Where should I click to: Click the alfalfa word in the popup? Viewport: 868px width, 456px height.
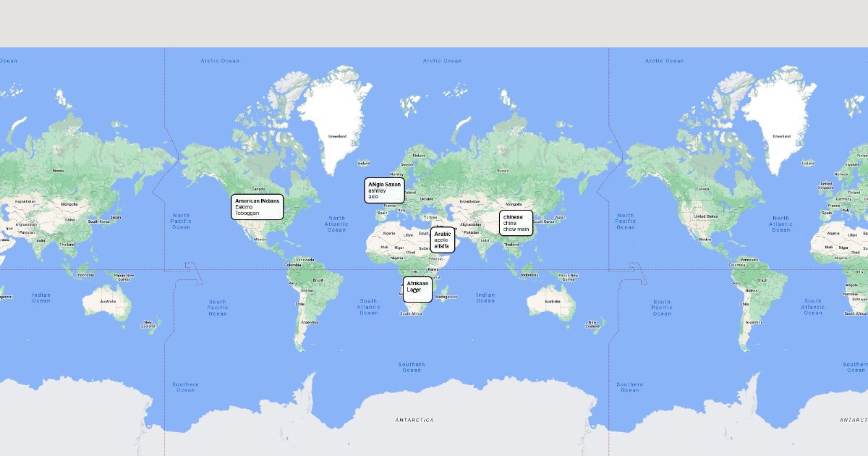(x=442, y=246)
